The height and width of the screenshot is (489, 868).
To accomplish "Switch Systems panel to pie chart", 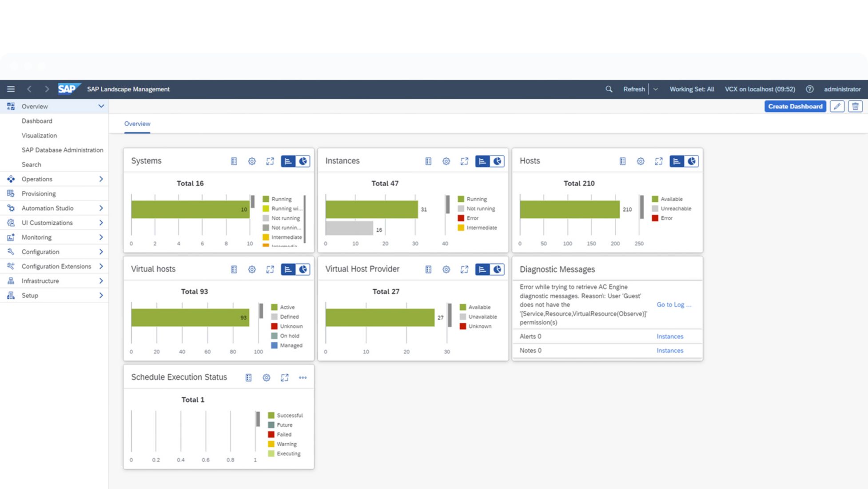I will click(x=303, y=161).
